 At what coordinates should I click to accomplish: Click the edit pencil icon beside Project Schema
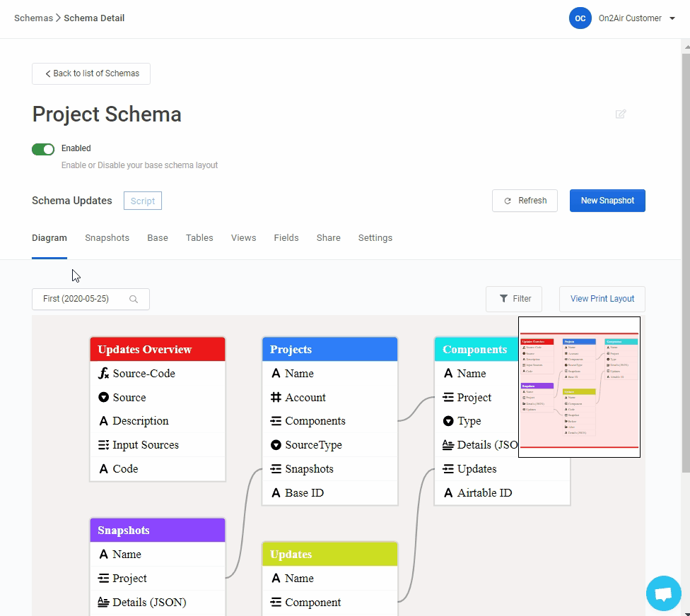pyautogui.click(x=621, y=114)
